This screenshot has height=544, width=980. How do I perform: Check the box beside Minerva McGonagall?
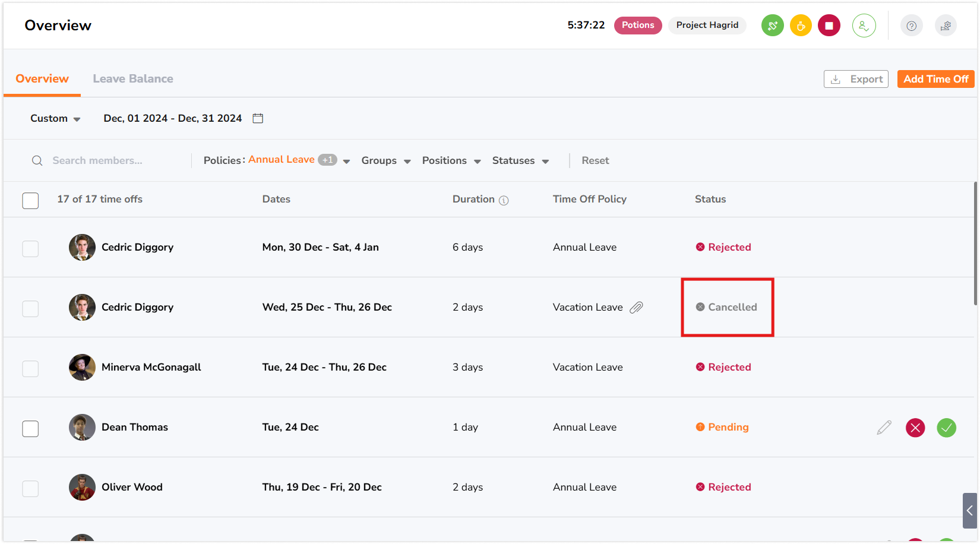click(x=30, y=369)
